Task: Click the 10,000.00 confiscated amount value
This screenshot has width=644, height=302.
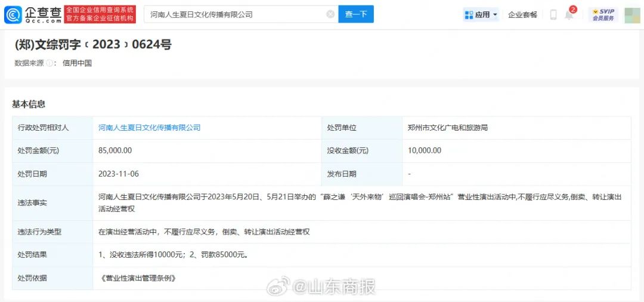Action: click(425, 150)
